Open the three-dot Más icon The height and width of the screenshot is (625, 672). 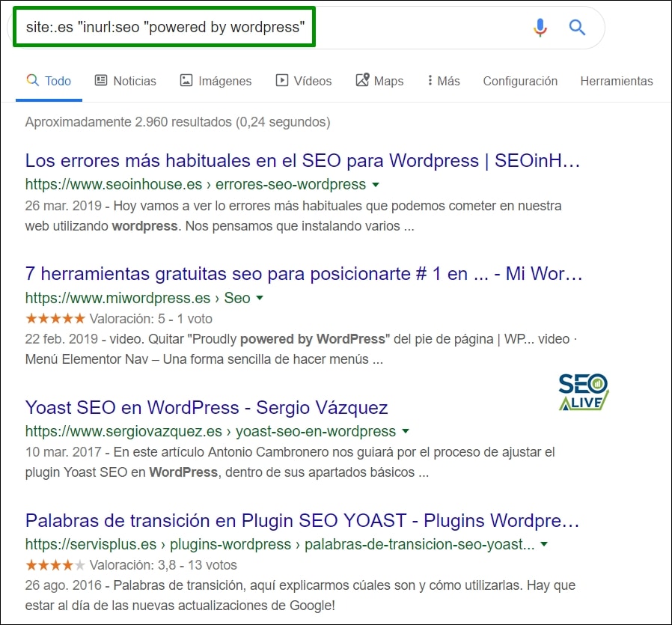point(430,80)
